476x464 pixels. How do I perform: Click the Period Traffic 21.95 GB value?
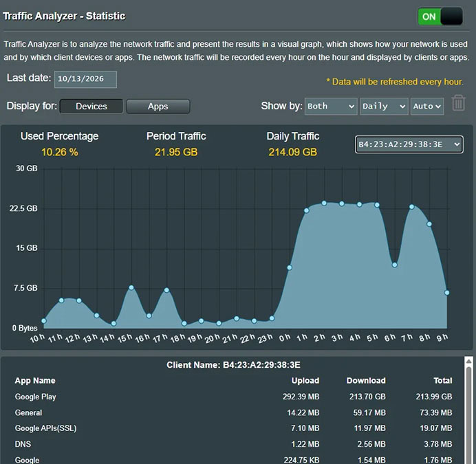coord(176,152)
